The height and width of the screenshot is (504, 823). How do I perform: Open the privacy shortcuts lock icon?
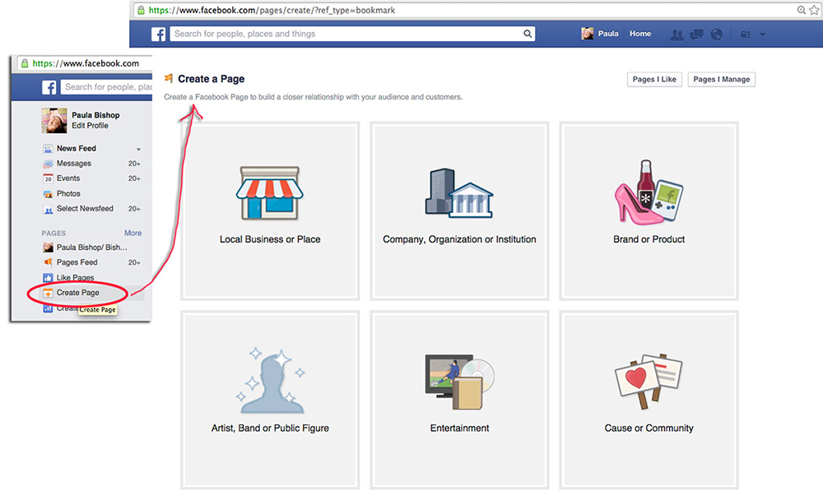[x=746, y=35]
